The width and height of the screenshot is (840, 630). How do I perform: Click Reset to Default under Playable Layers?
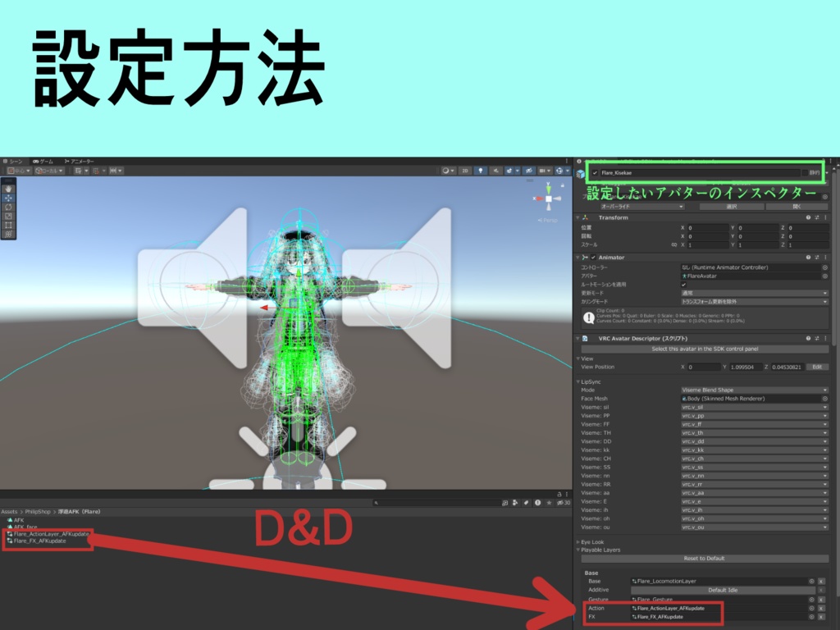(704, 559)
